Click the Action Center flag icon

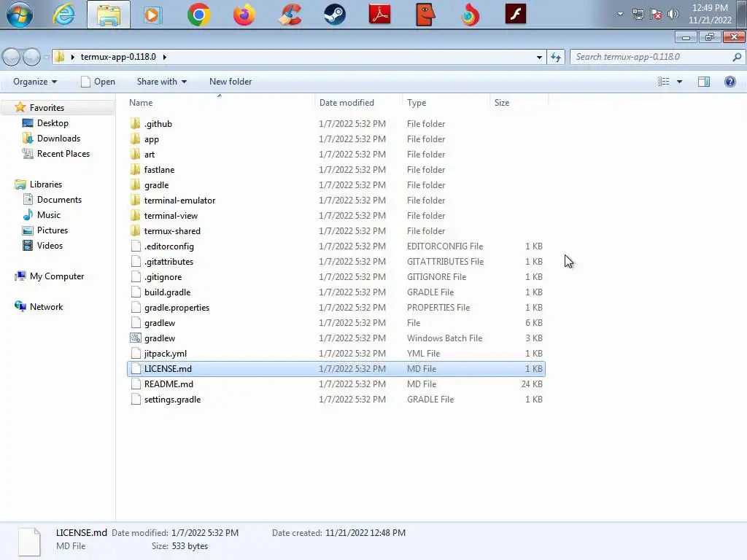pyautogui.click(x=656, y=15)
